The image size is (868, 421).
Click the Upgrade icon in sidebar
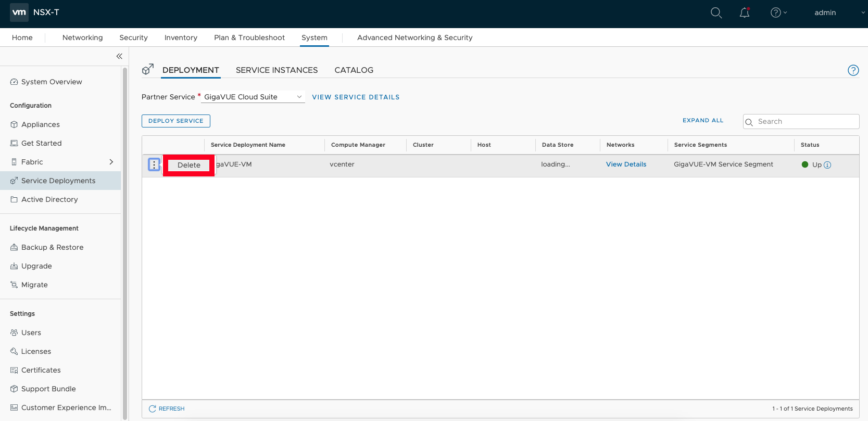(x=14, y=266)
